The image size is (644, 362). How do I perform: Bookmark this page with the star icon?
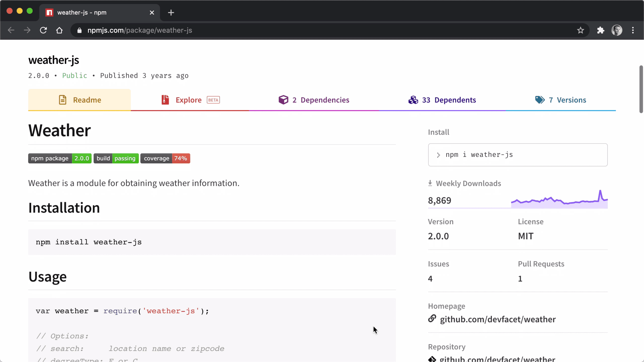580,30
